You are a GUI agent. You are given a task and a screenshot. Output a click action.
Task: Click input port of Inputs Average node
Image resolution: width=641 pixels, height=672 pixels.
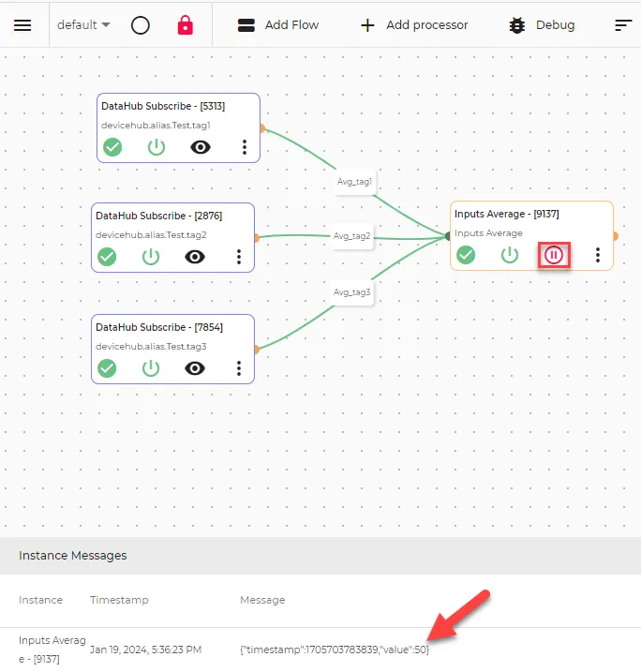[448, 236]
